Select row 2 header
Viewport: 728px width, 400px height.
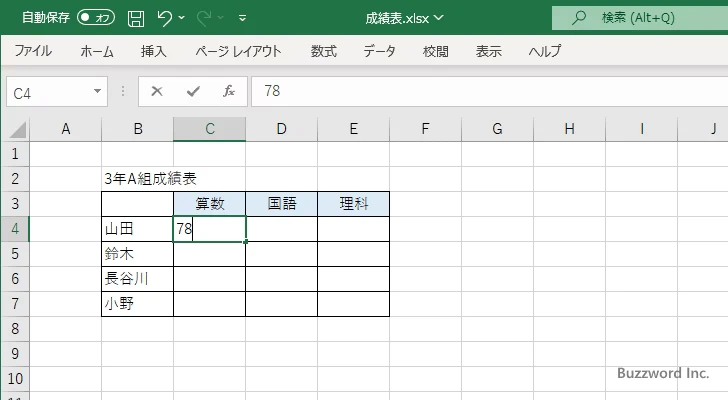pyautogui.click(x=15, y=179)
